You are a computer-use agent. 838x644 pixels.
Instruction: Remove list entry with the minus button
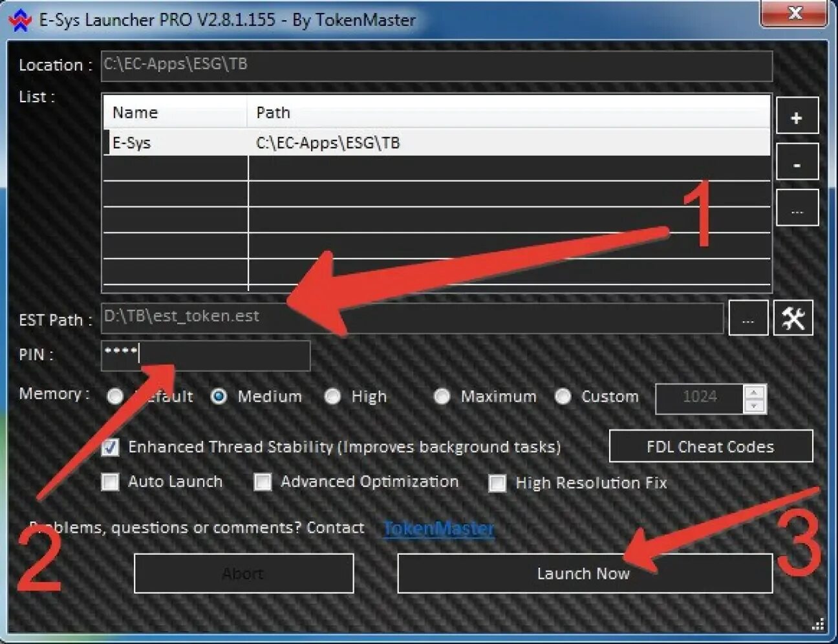coord(797,162)
